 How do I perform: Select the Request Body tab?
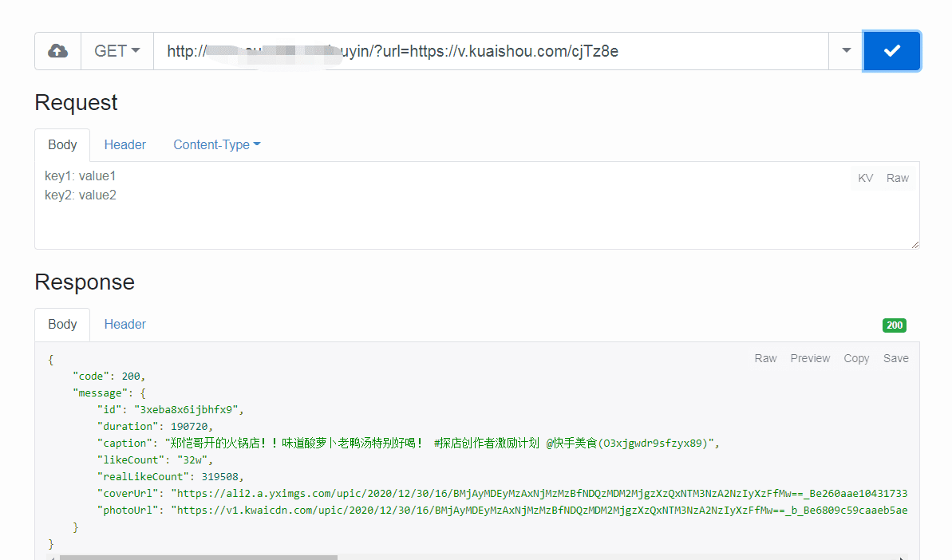click(62, 145)
